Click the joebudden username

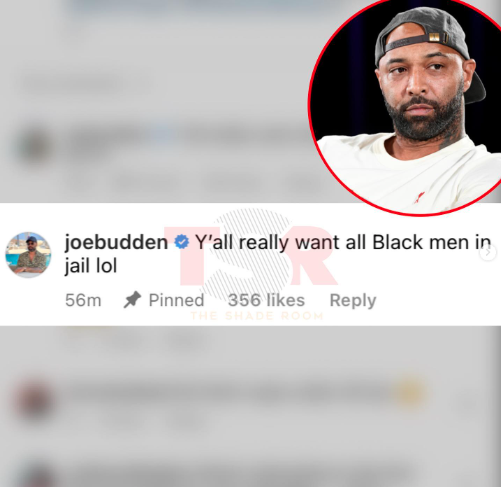[116, 242]
